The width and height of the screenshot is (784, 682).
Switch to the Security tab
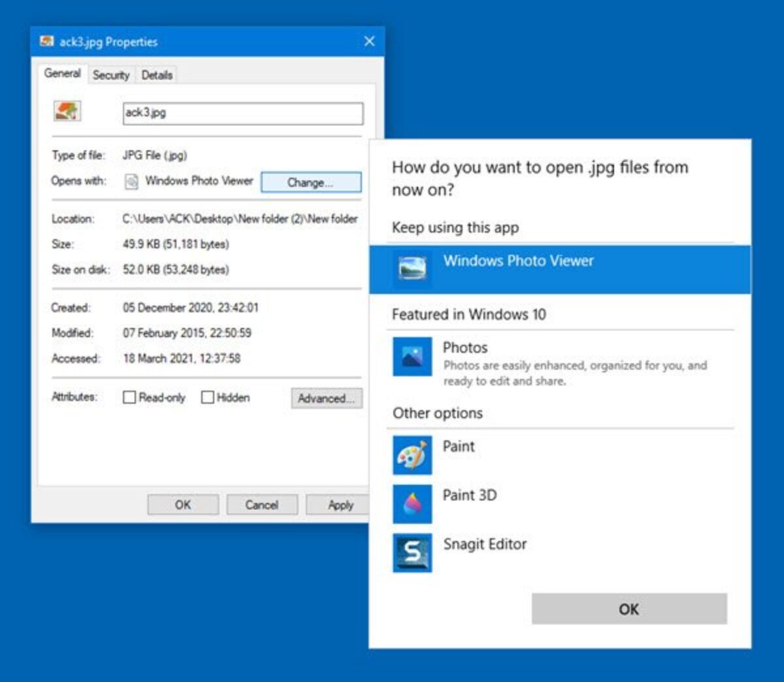pyautogui.click(x=111, y=75)
